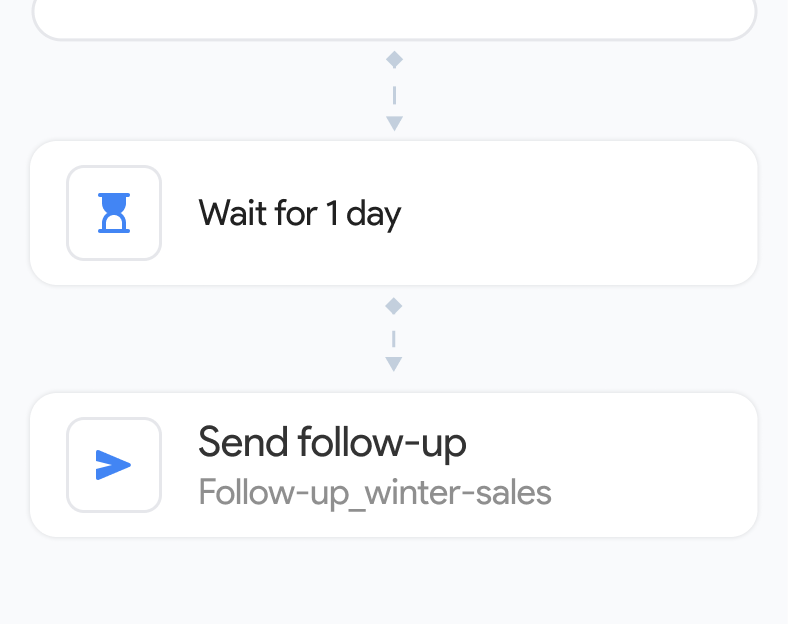The image size is (788, 624).
Task: Click the "Follow-up_winter-sales" template name
Action: pyautogui.click(x=374, y=492)
